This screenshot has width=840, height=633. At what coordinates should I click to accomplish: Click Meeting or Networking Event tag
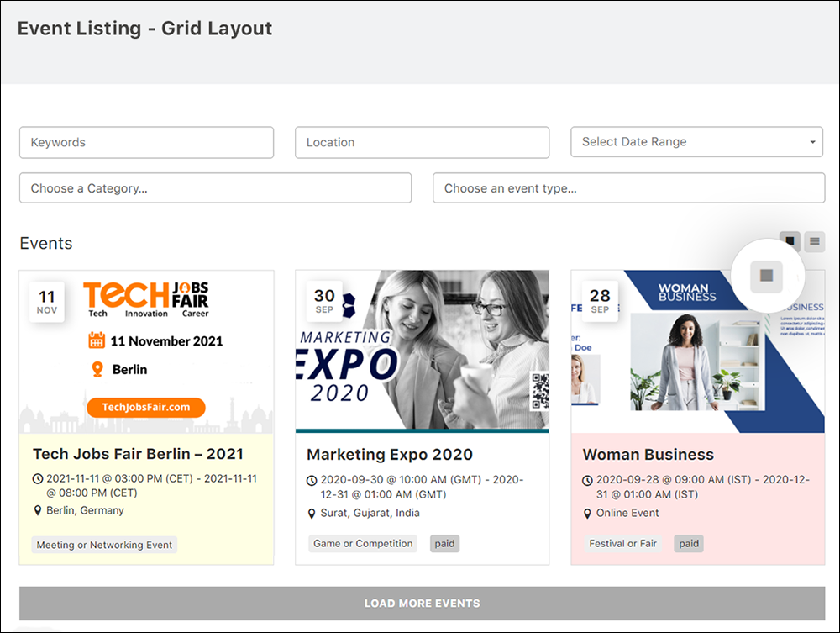click(104, 545)
